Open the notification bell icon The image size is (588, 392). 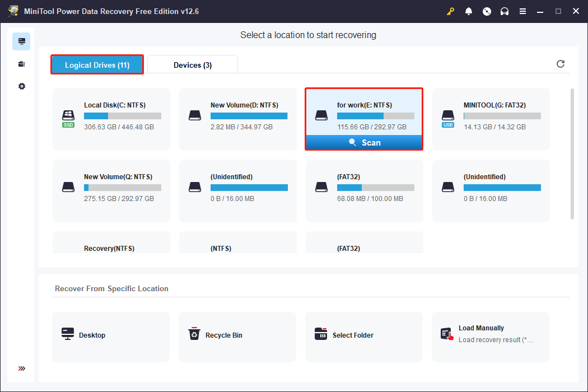pos(469,11)
